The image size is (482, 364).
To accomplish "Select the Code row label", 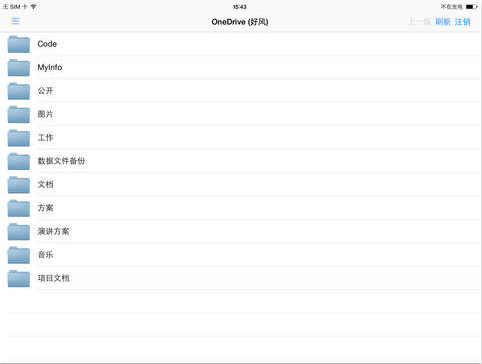I will (47, 44).
